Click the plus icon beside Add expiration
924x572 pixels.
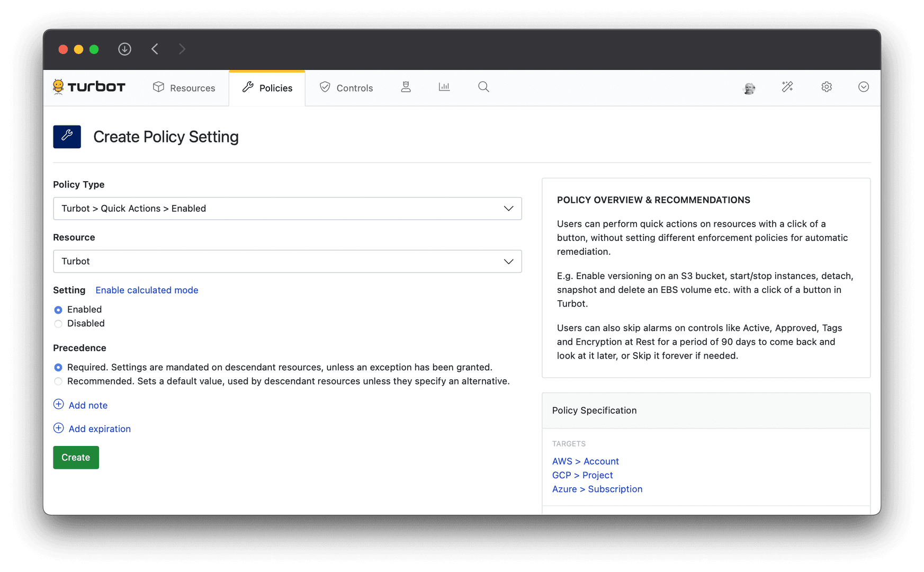coord(59,428)
